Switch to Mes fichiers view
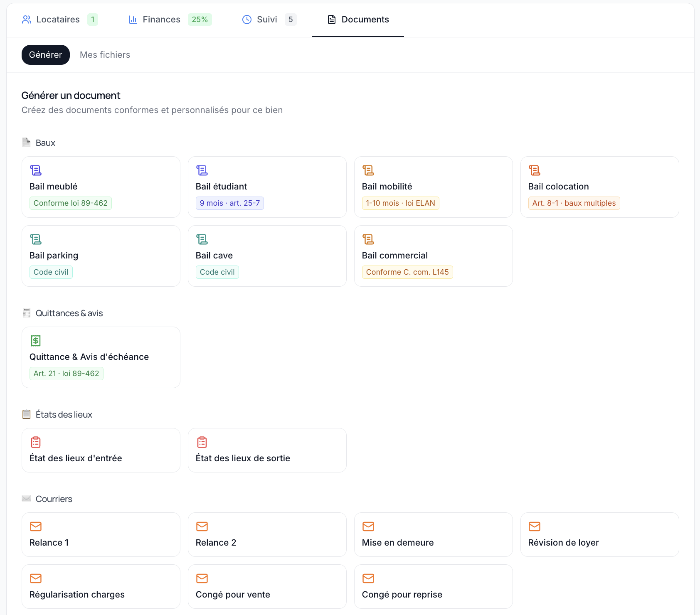This screenshot has height=615, width=700. click(x=105, y=55)
